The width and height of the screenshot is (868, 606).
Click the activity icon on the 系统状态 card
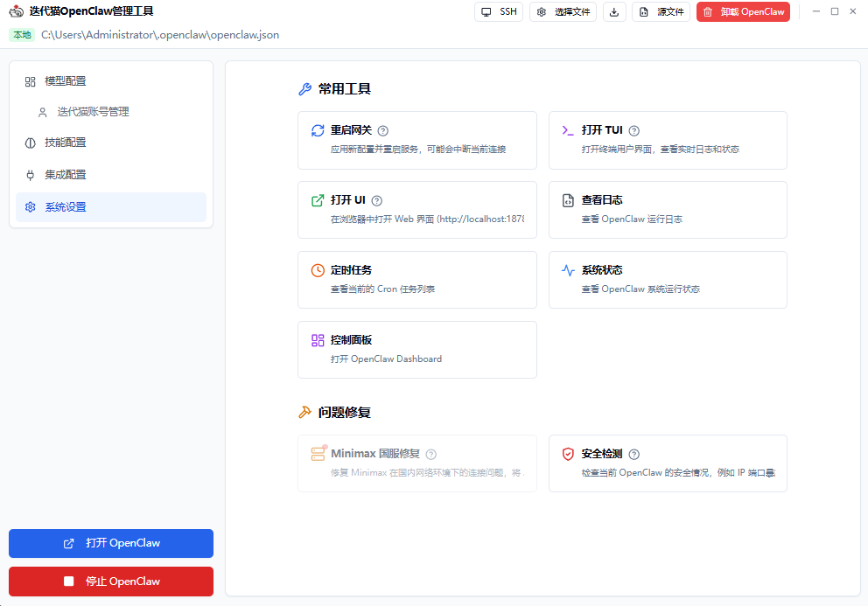(569, 269)
